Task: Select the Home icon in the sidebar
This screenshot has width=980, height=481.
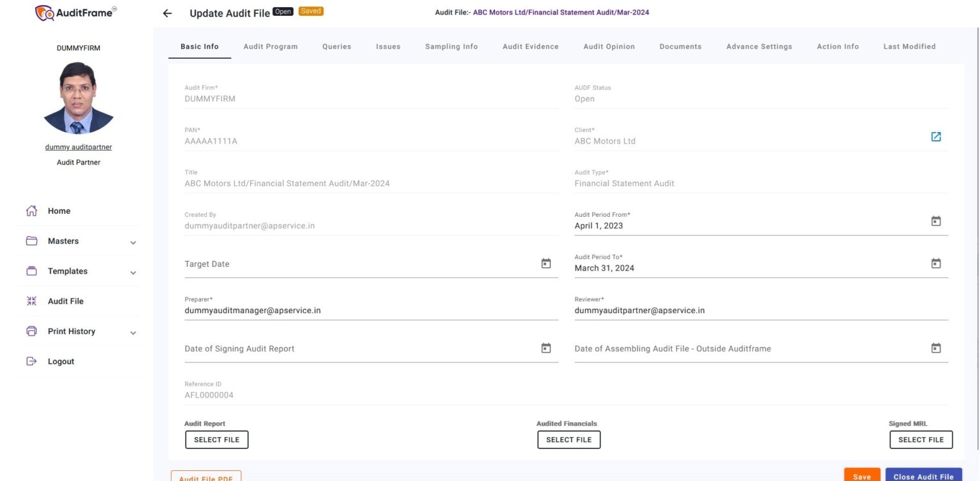Action: pyautogui.click(x=31, y=211)
